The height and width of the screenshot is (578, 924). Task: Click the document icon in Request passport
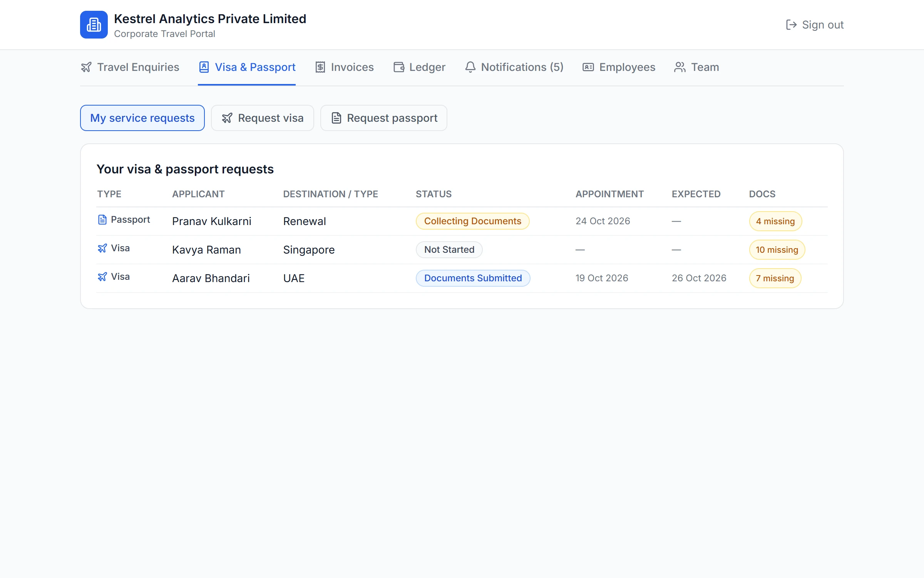coord(336,118)
